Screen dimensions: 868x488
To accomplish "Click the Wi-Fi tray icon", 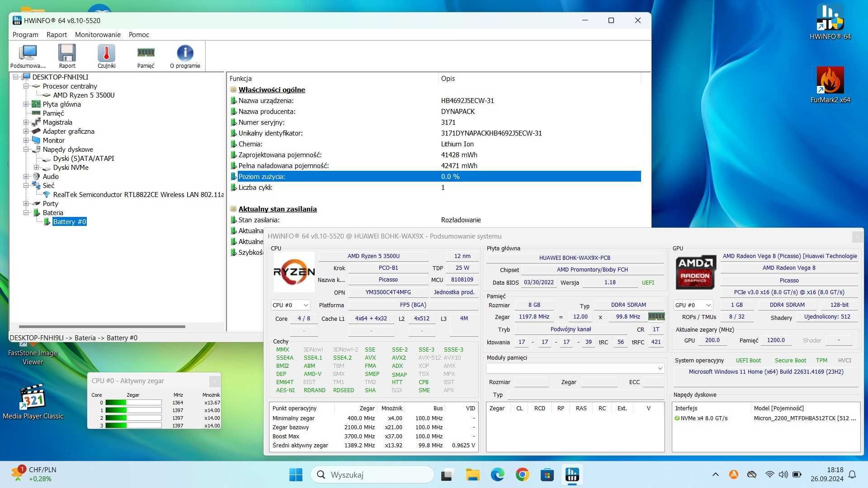I will (x=769, y=474).
